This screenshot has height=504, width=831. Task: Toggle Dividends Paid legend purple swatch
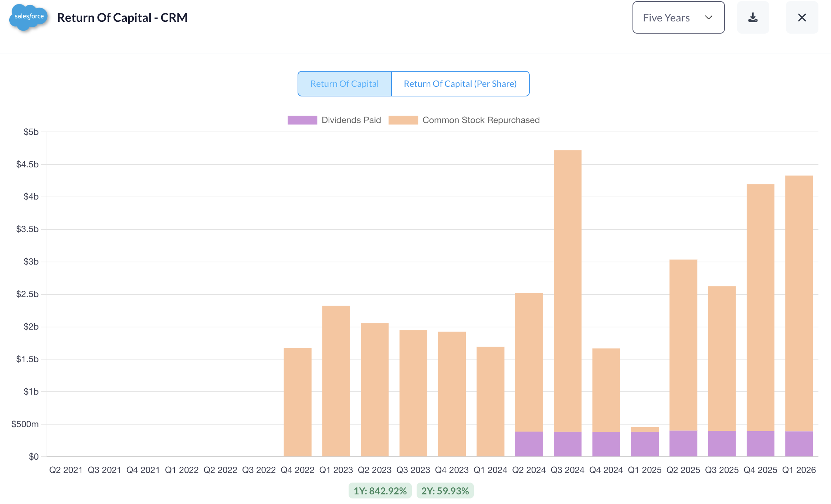tap(302, 120)
